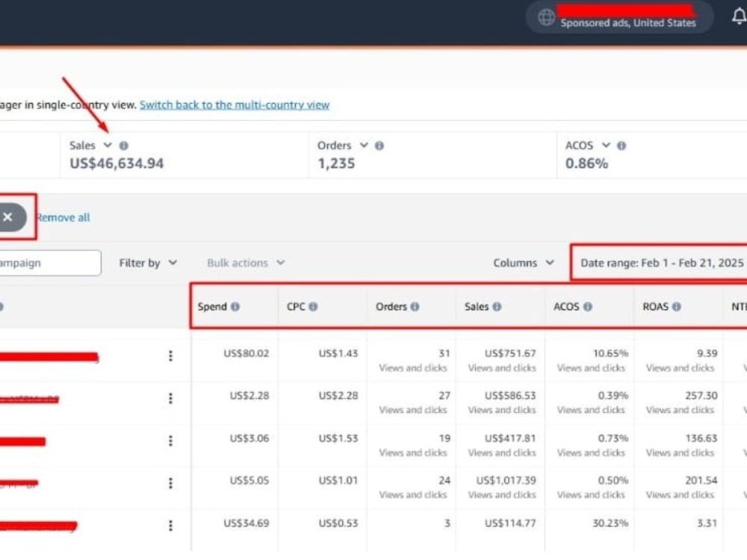Screen dimensions: 747x560
Task: Click info icon in Orders column header
Action: pyautogui.click(x=415, y=307)
